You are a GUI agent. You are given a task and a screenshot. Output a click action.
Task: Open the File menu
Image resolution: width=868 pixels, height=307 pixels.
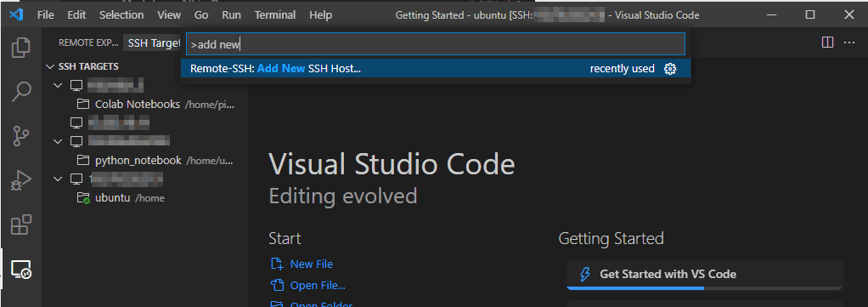(45, 15)
